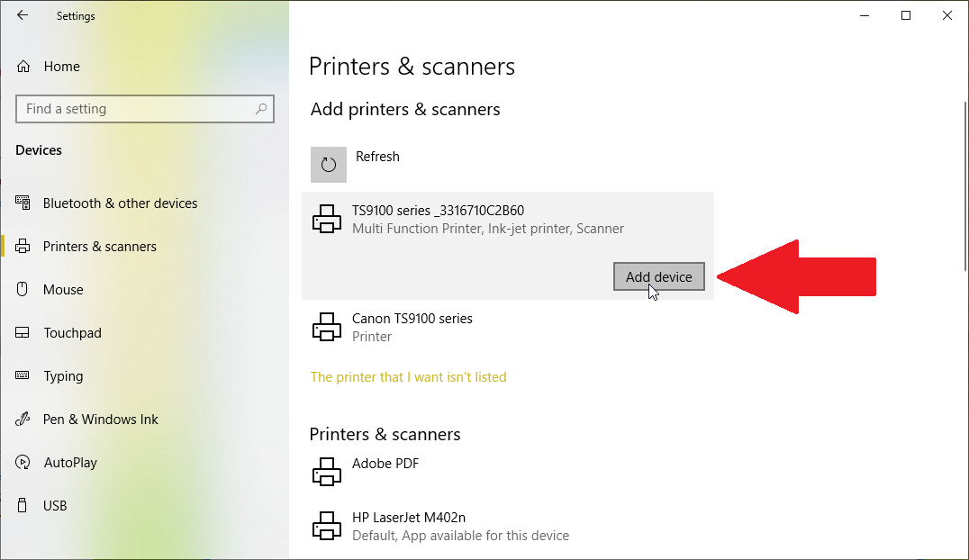Click the HP LaserJet M402n printer icon

pyautogui.click(x=326, y=526)
